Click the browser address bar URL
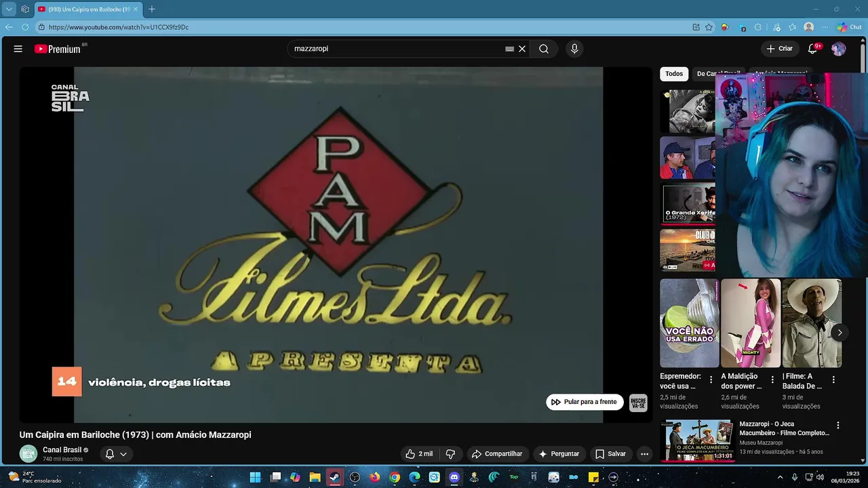 click(119, 27)
